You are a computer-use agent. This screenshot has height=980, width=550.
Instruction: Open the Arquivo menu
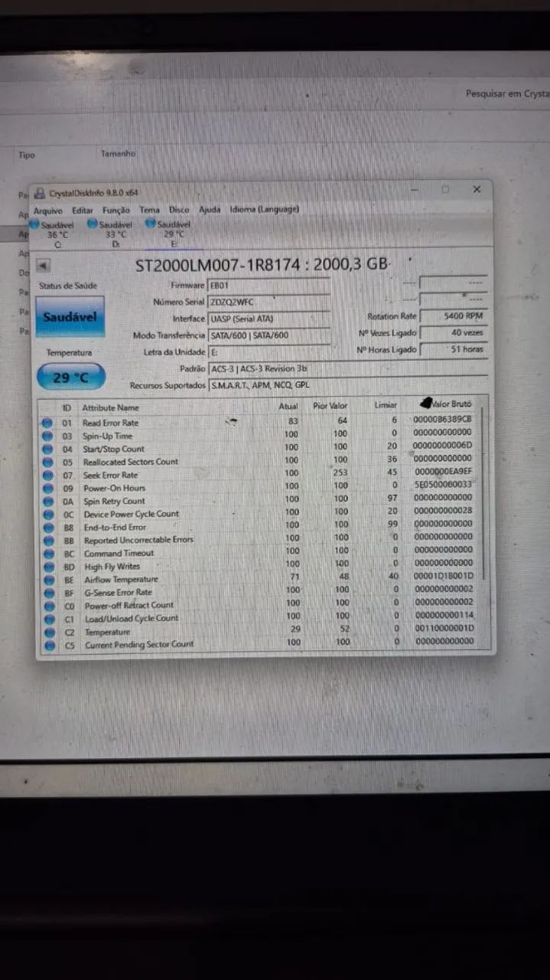[x=48, y=210]
